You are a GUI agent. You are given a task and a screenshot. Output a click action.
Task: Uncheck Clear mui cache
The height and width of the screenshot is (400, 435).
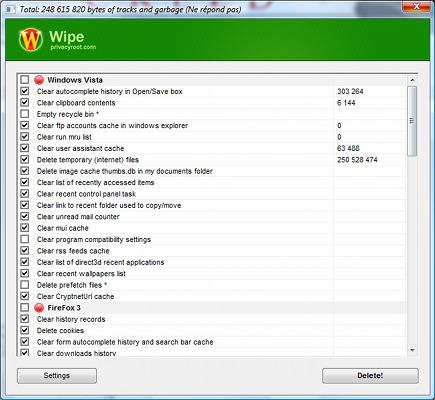tap(25, 228)
